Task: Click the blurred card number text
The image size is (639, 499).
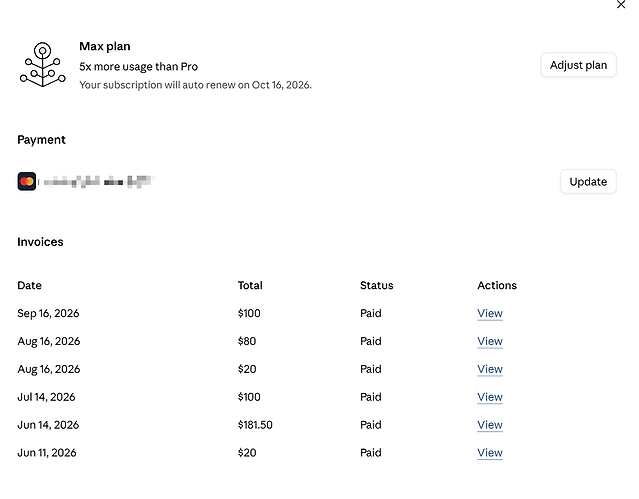Action: (98, 181)
